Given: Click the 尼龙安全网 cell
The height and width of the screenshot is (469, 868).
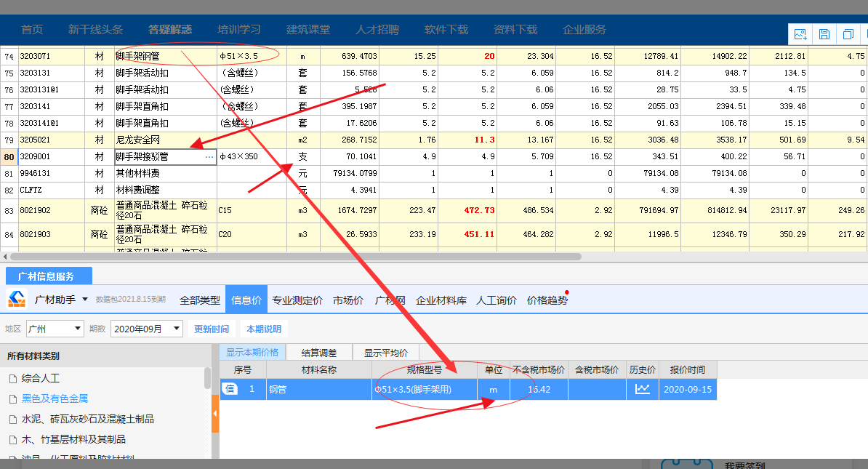Looking at the screenshot, I should tap(166, 140).
